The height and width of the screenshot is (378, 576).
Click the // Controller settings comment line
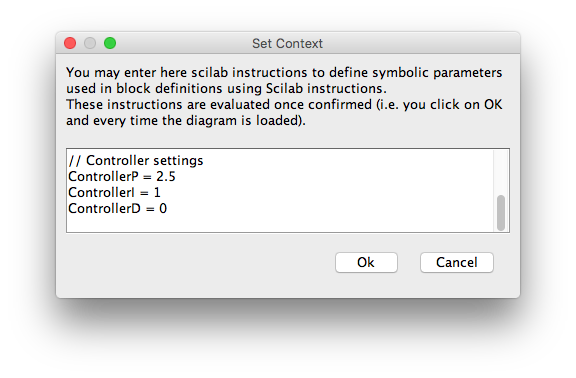[136, 161]
